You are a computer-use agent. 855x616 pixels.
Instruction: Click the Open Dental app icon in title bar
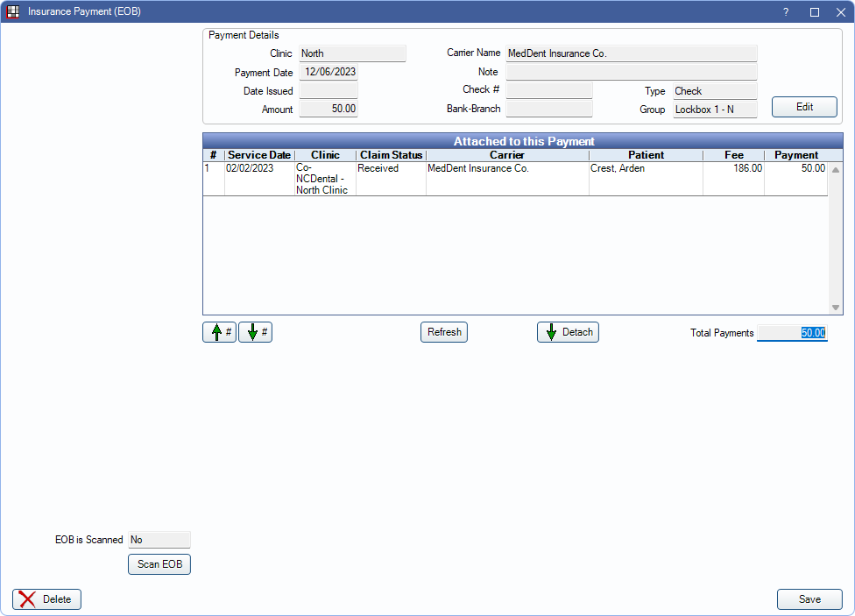click(x=13, y=12)
